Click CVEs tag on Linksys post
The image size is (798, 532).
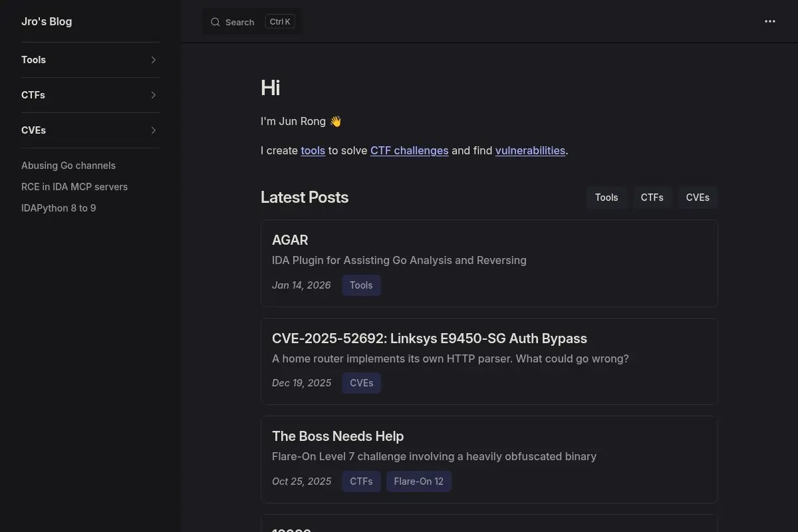coord(361,383)
